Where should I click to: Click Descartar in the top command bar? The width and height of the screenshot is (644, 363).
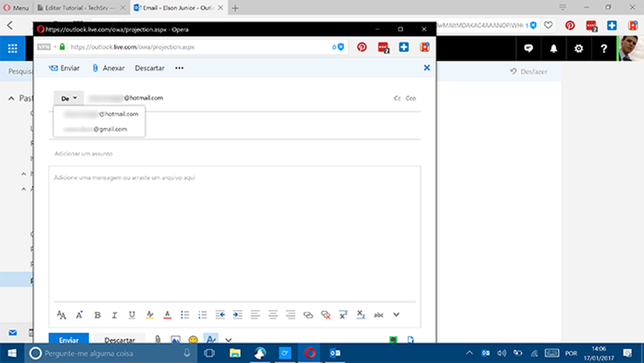pos(149,68)
